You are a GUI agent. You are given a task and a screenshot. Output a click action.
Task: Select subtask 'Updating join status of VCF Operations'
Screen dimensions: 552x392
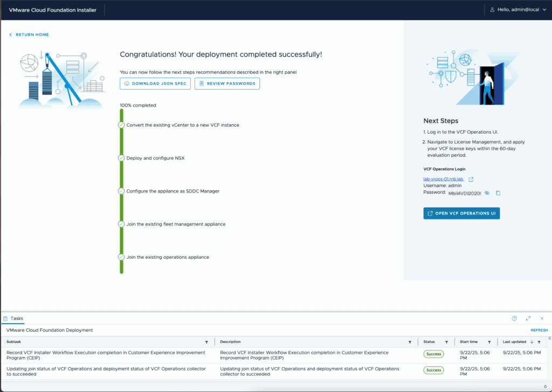tap(106, 372)
